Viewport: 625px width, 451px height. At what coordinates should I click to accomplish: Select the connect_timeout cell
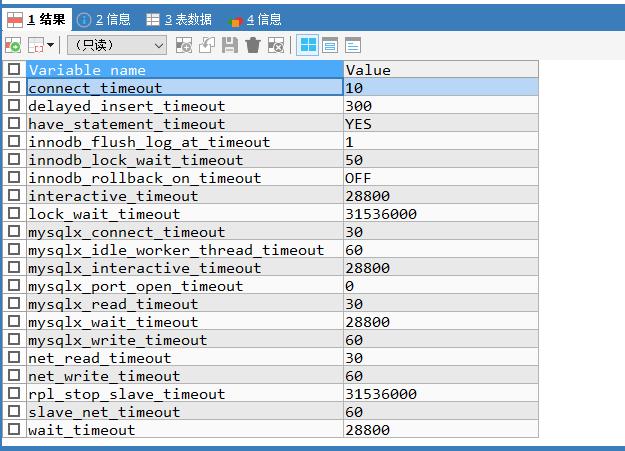185,87
